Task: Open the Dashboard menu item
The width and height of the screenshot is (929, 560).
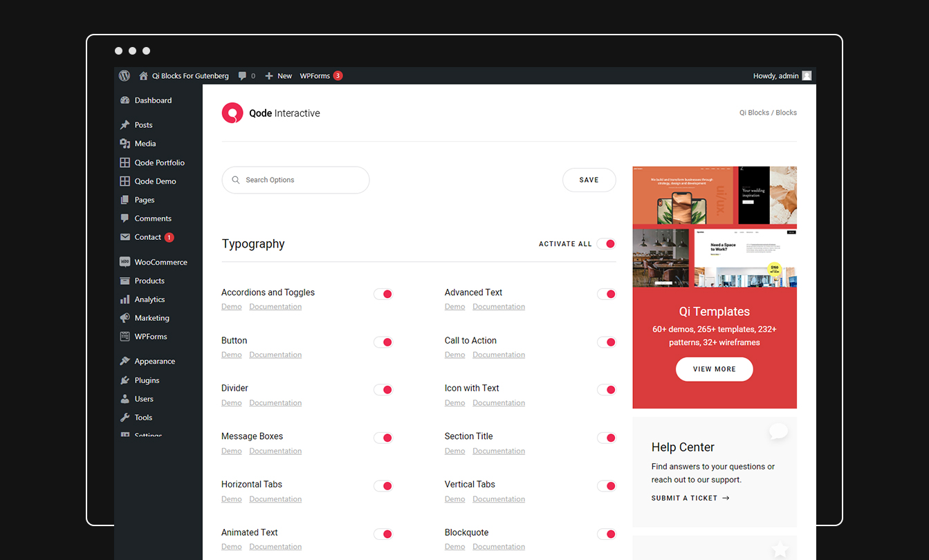Action: (x=153, y=100)
